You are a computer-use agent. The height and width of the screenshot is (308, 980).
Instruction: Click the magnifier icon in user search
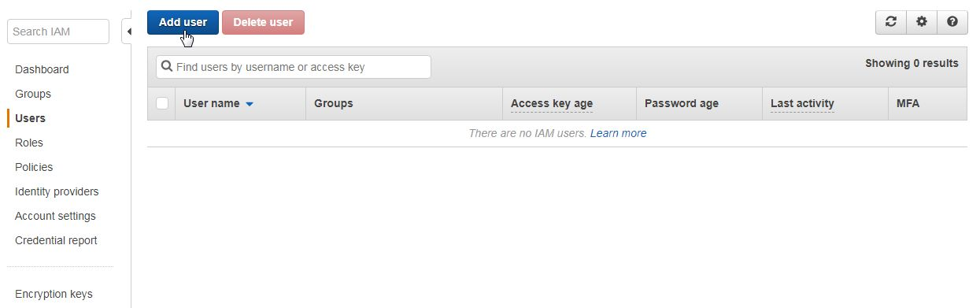(167, 67)
